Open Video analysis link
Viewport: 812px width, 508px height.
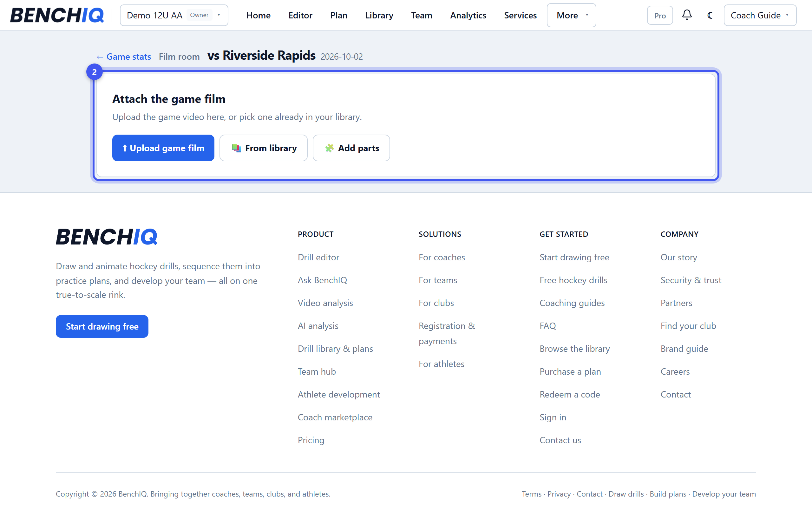325,303
